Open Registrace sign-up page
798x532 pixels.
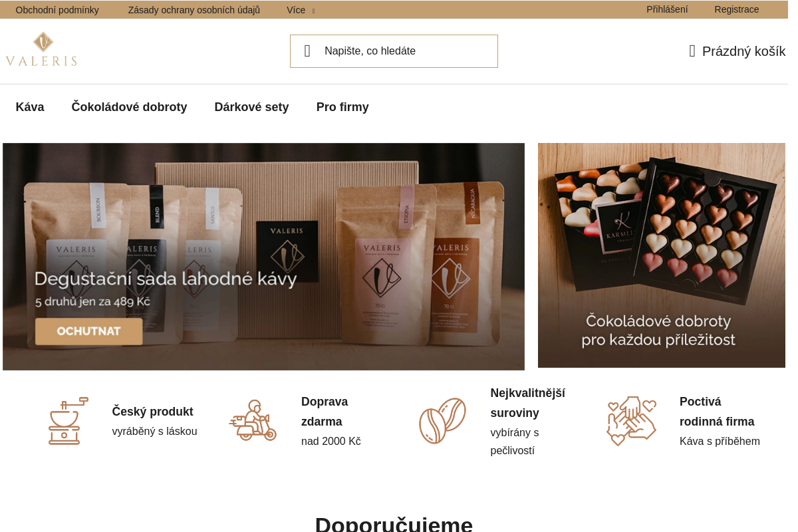click(x=737, y=9)
